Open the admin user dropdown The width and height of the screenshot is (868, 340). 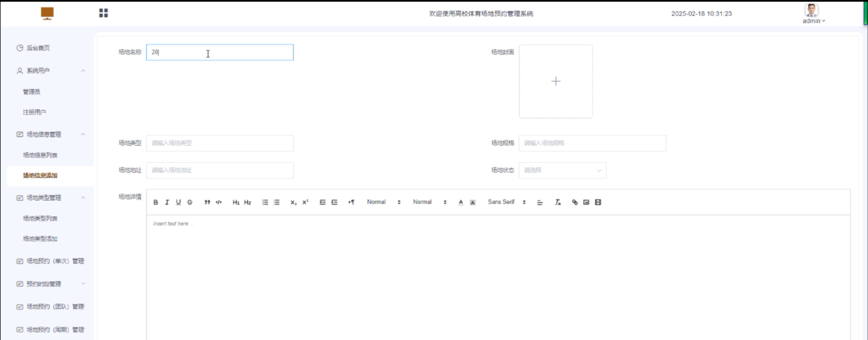(813, 21)
